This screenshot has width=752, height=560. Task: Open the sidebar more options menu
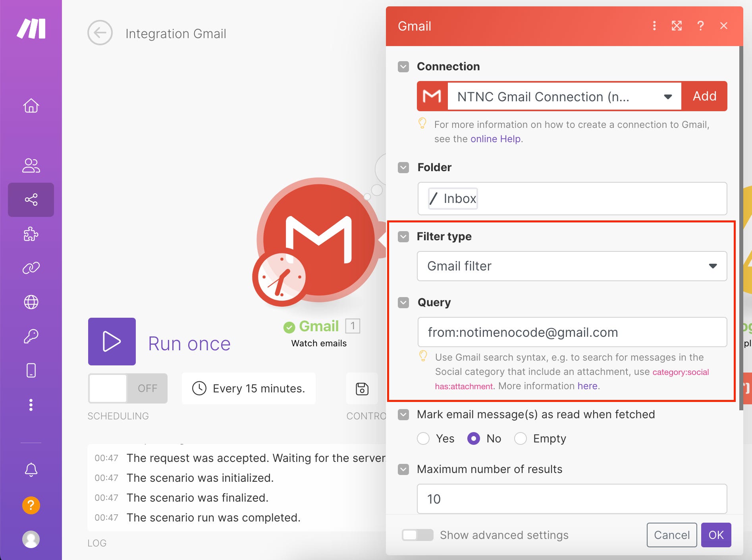(x=31, y=405)
